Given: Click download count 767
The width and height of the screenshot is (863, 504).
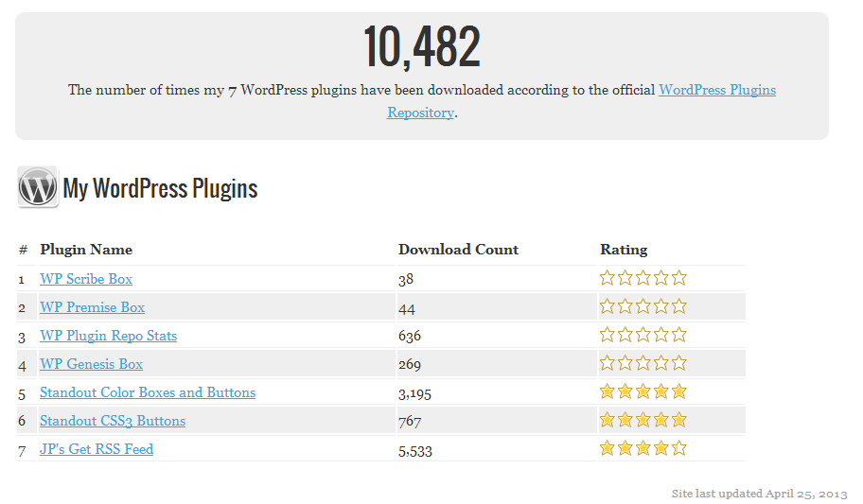Looking at the screenshot, I should click(410, 422).
